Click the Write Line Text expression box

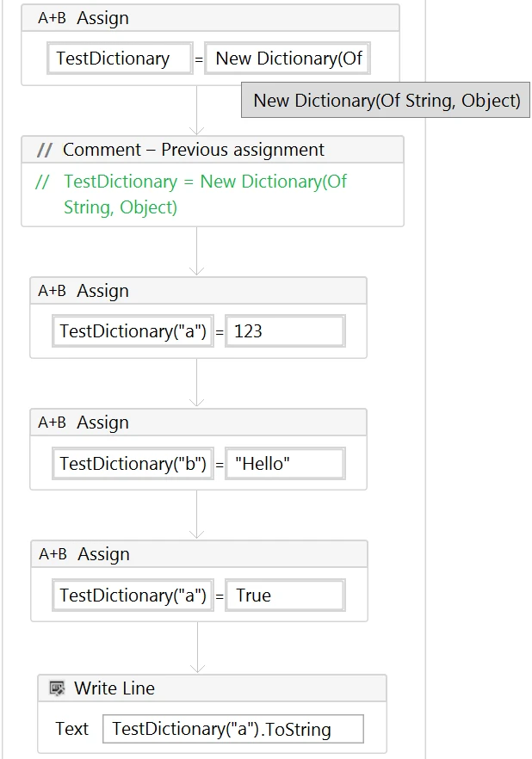tap(232, 729)
